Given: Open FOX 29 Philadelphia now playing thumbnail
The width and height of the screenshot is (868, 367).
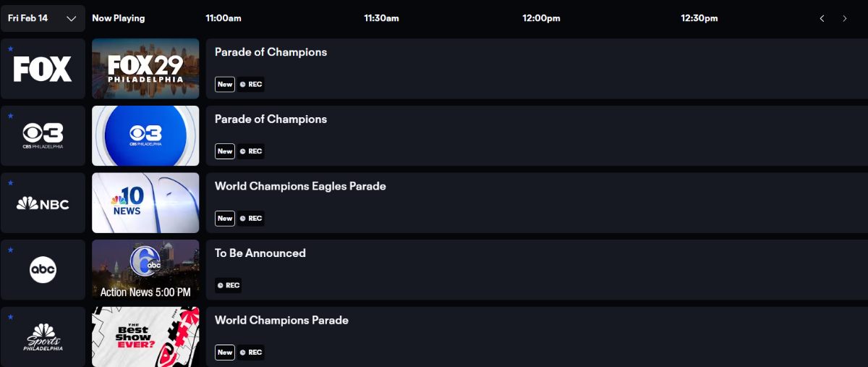Looking at the screenshot, I should pyautogui.click(x=145, y=69).
